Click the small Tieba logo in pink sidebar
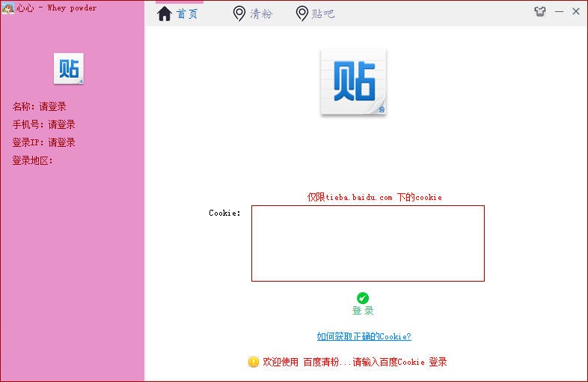588x382 pixels. coord(69,68)
